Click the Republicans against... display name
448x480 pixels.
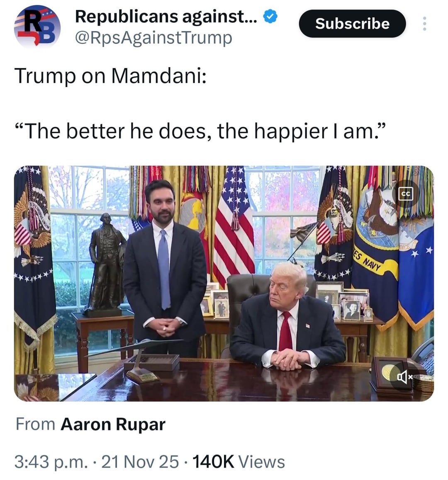pyautogui.click(x=166, y=16)
